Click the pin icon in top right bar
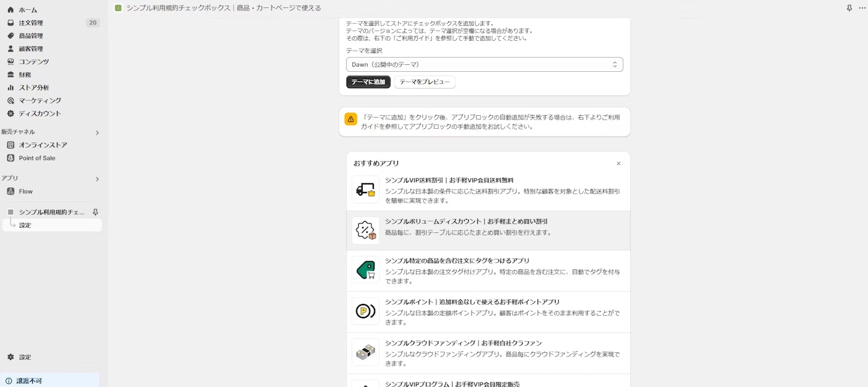 coord(849,8)
